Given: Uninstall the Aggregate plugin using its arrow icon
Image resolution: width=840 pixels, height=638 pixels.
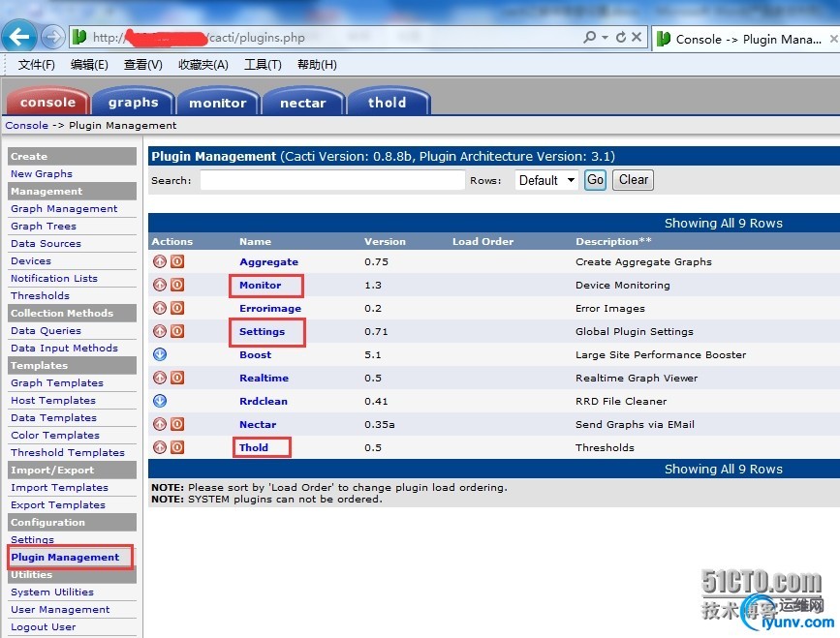Looking at the screenshot, I should pos(160,261).
